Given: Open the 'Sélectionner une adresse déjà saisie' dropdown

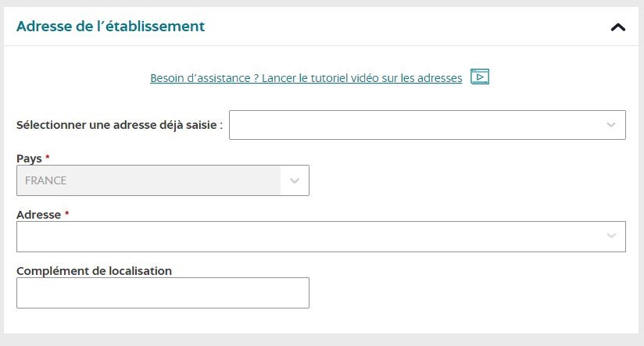Looking at the screenshot, I should [414, 125].
